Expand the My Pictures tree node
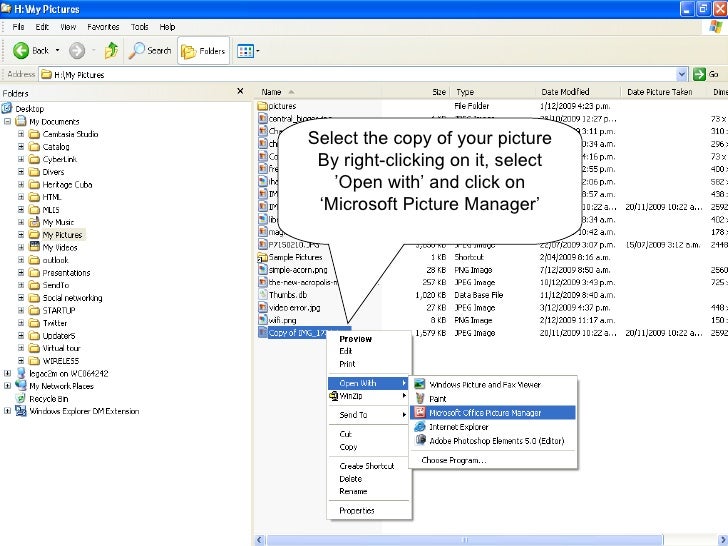728x546 pixels. coord(21,235)
